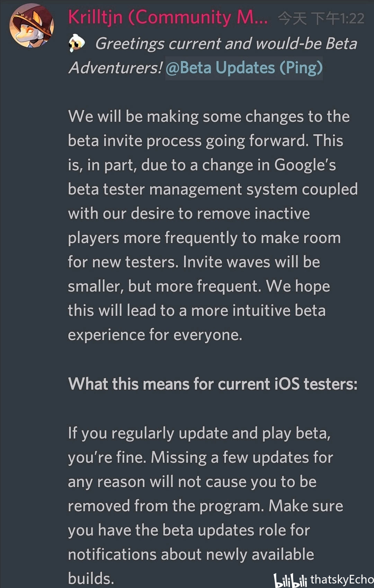Click the thatskyEcho watermark name

[x=342, y=579]
